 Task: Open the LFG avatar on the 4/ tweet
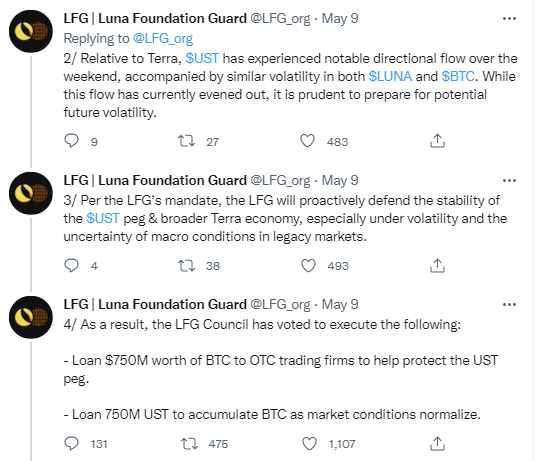31,317
